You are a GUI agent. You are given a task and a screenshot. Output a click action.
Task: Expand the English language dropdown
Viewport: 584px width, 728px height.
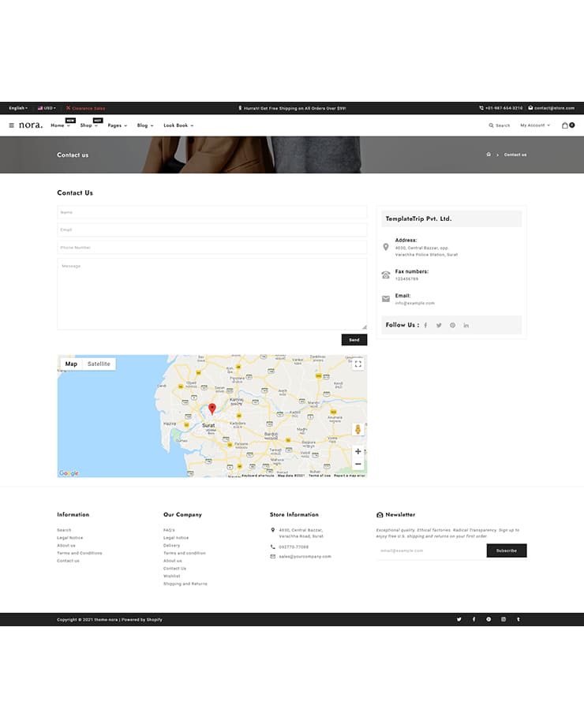[17, 108]
